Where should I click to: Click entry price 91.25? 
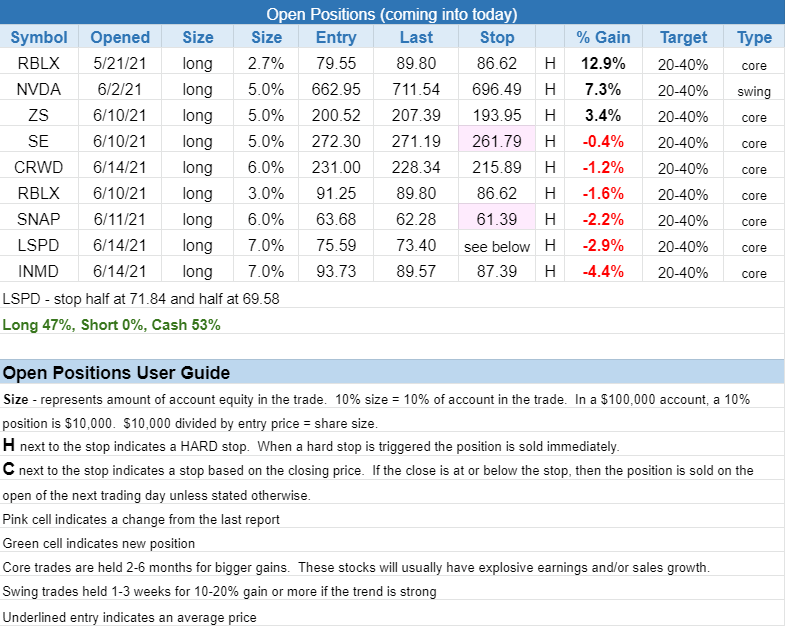(x=336, y=193)
